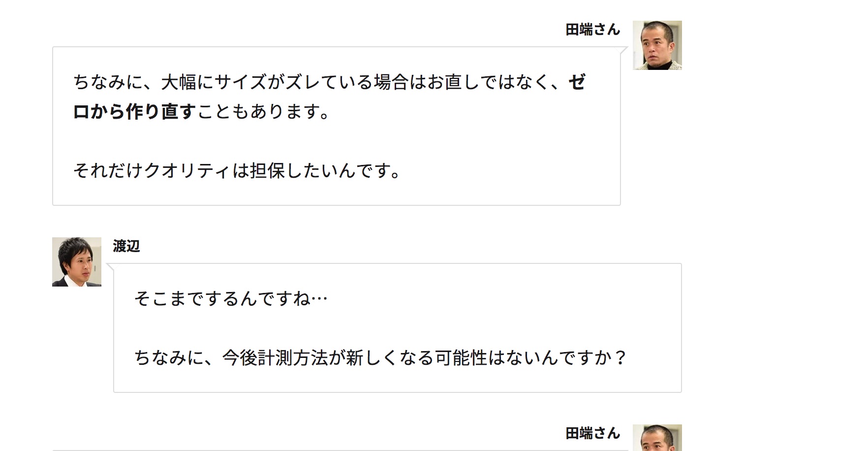Click the top 田端さん profile photo
This screenshot has height=451, width=868.
pyautogui.click(x=657, y=45)
